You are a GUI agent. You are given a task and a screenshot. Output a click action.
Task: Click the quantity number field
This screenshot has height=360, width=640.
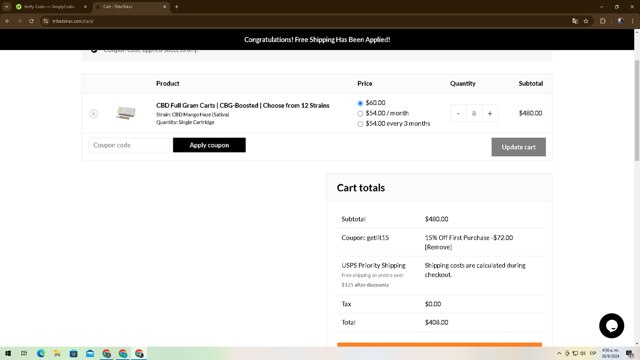474,113
